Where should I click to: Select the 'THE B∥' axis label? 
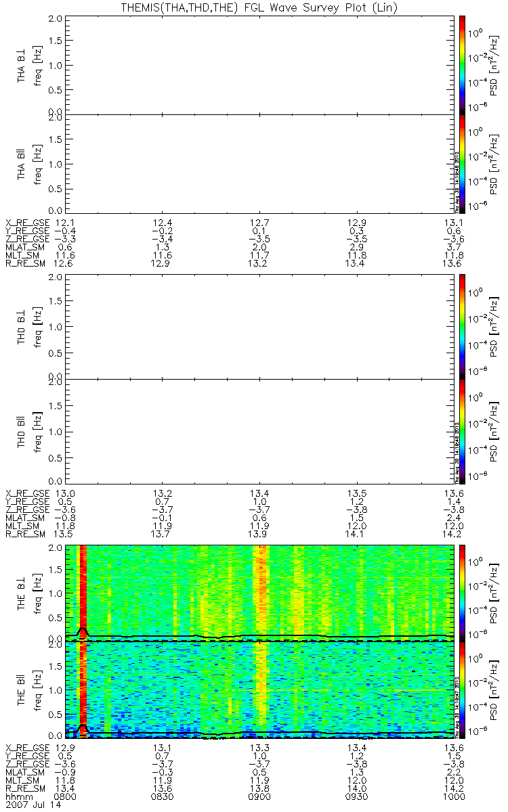22,690
